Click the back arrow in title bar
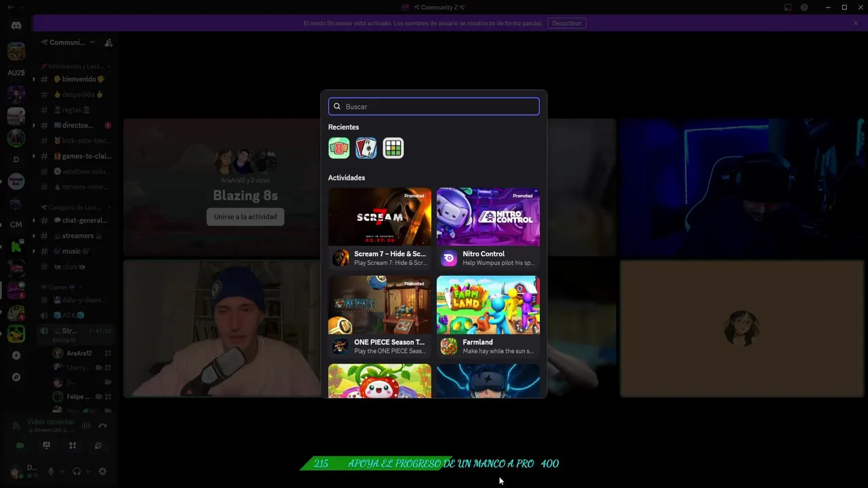The image size is (868, 488). point(10,7)
